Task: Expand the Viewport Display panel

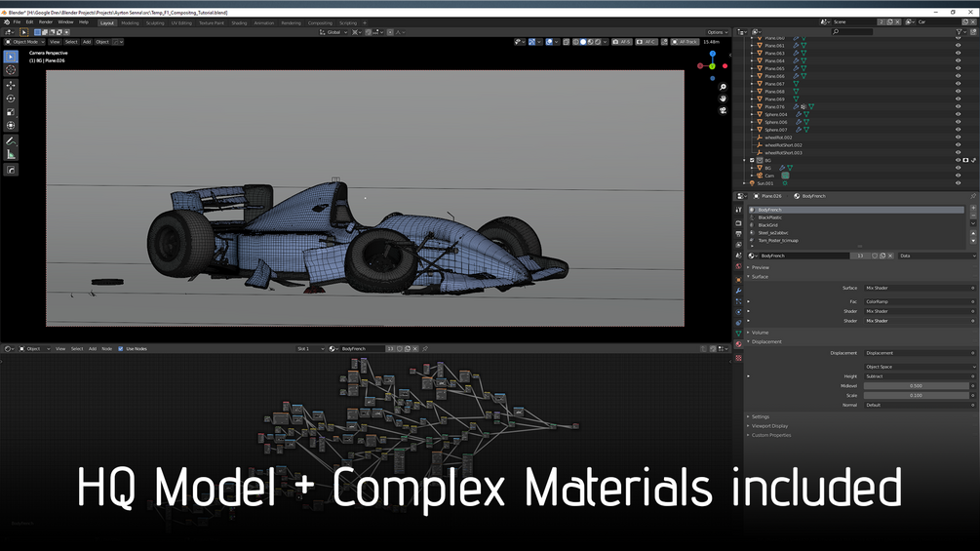Action: point(769,426)
